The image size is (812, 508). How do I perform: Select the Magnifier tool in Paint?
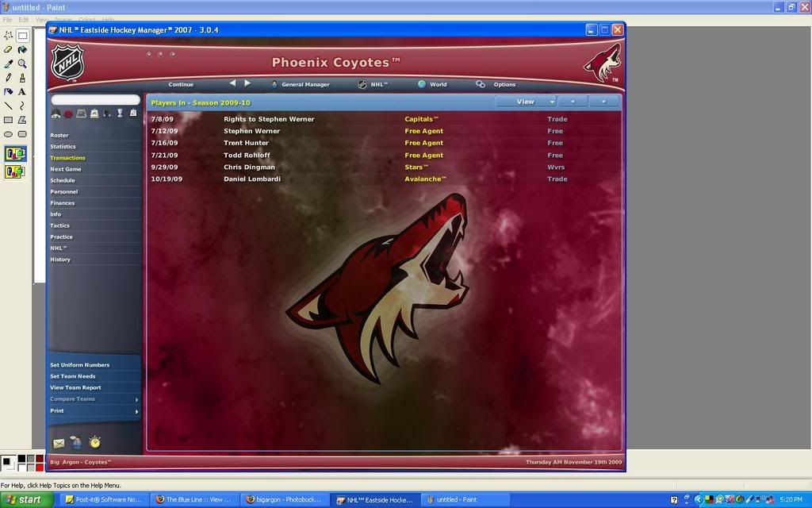point(22,63)
